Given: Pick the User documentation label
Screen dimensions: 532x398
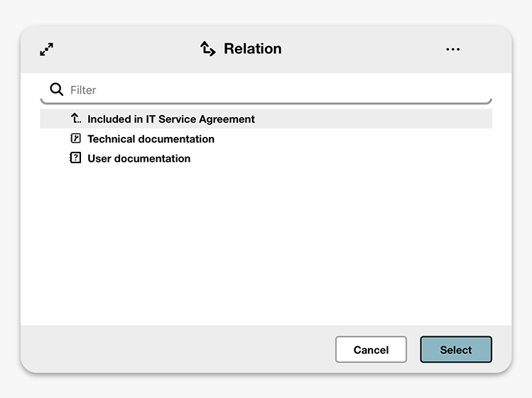Looking at the screenshot, I should pos(139,158).
